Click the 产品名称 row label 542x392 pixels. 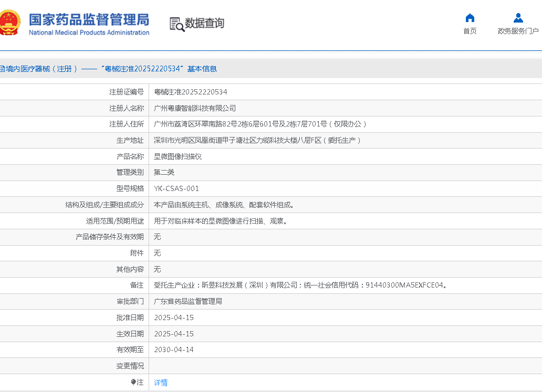tap(130, 156)
